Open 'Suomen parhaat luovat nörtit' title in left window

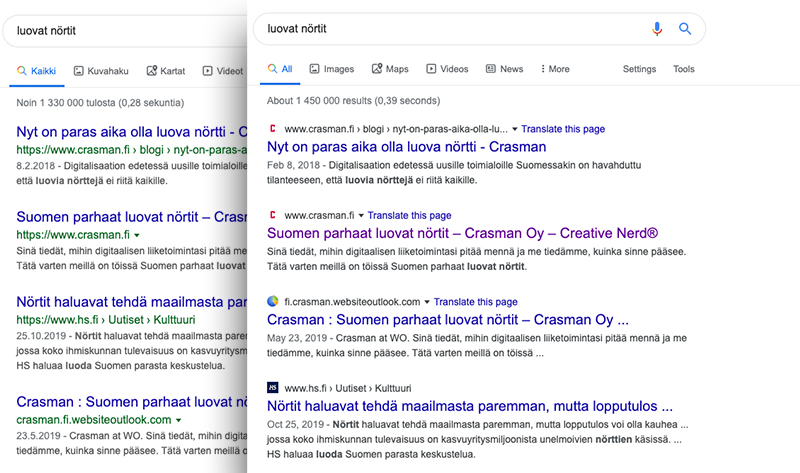point(132,217)
